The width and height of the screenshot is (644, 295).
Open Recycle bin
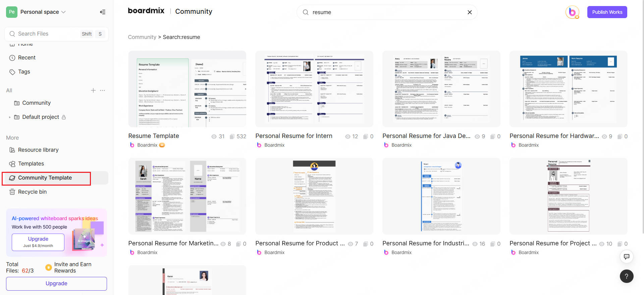coord(32,192)
